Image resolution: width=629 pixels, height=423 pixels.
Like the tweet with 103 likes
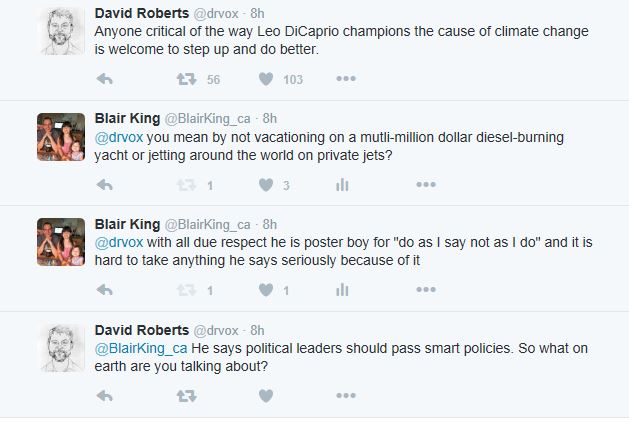coord(266,79)
